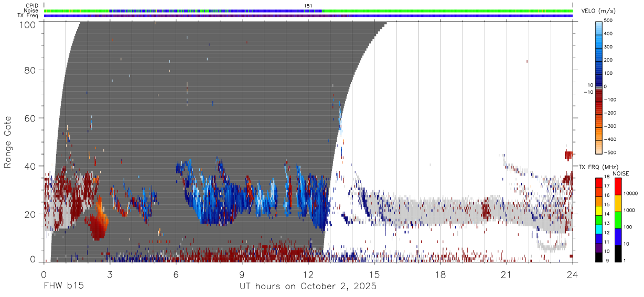Click velocity colorbar label 300
The height and width of the screenshot is (297, 644).
tap(609, 47)
